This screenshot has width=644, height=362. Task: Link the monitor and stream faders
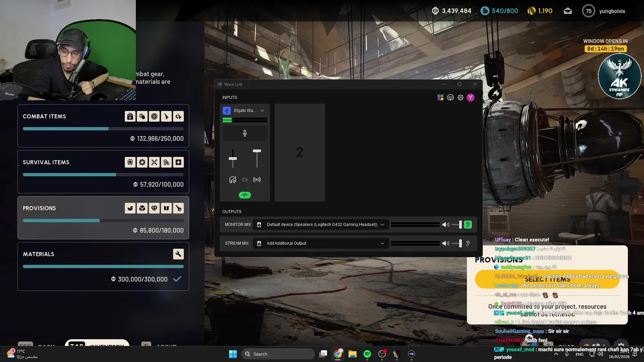tap(245, 179)
